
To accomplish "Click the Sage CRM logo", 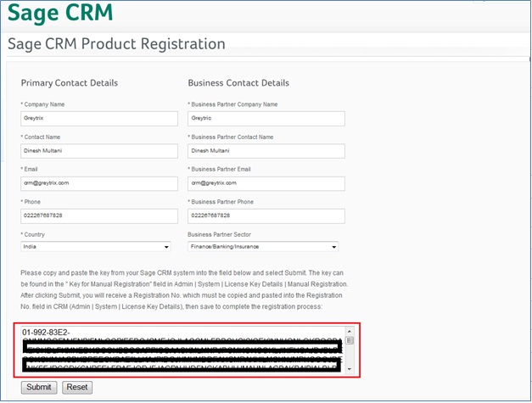I will pos(60,12).
